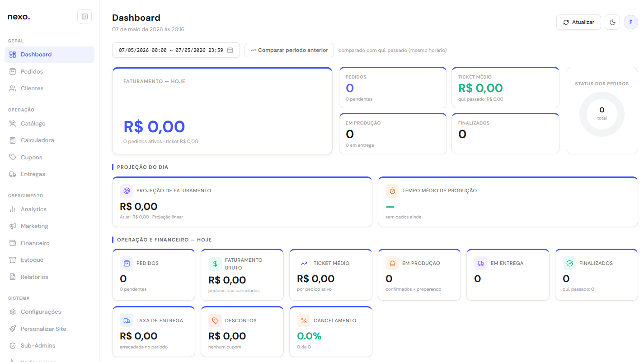Click the chef hat icon on Em Produção card
The width and height of the screenshot is (644, 362).
coord(392,263)
